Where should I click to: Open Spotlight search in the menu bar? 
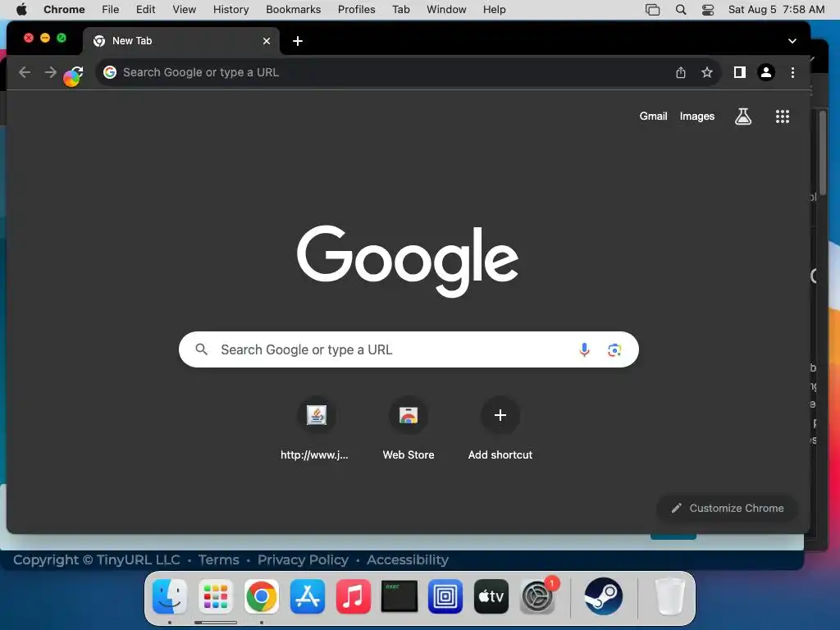click(x=680, y=10)
